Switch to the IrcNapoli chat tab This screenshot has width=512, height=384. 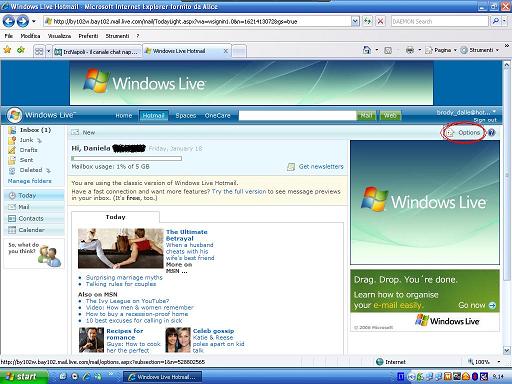pos(96,52)
